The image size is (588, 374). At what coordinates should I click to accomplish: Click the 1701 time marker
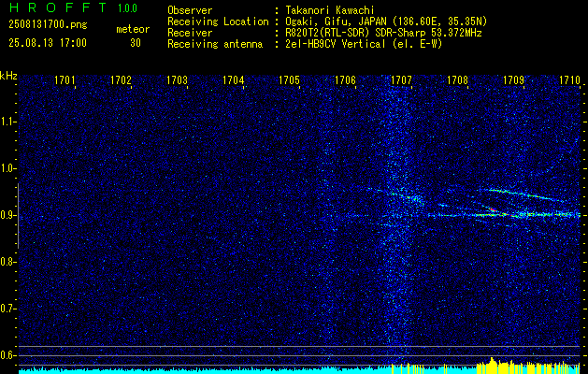[x=65, y=79]
